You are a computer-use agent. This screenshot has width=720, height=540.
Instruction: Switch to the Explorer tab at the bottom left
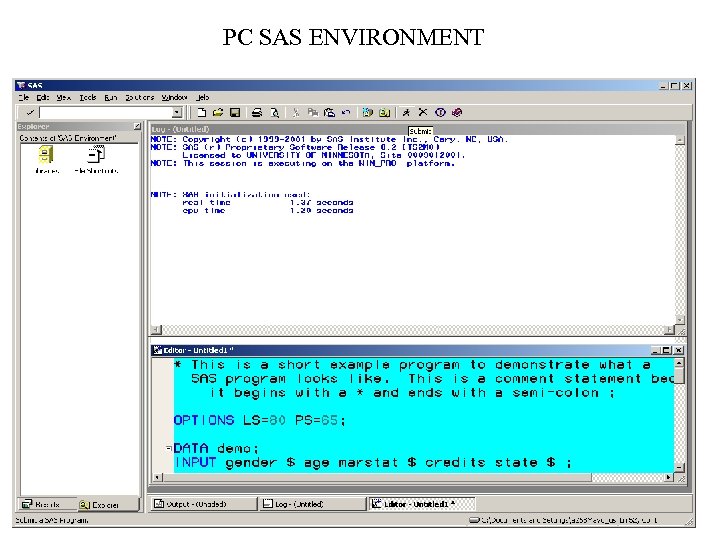[x=106, y=505]
